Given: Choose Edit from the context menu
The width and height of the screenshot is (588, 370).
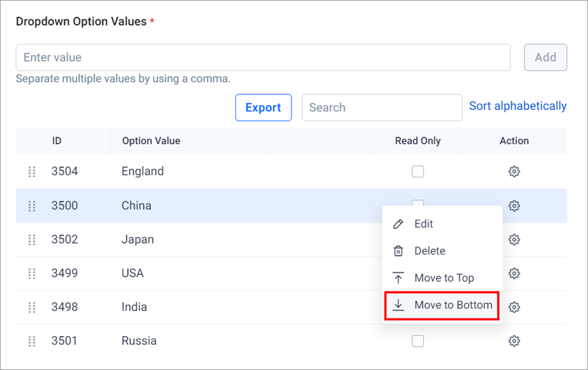Looking at the screenshot, I should point(442,224).
